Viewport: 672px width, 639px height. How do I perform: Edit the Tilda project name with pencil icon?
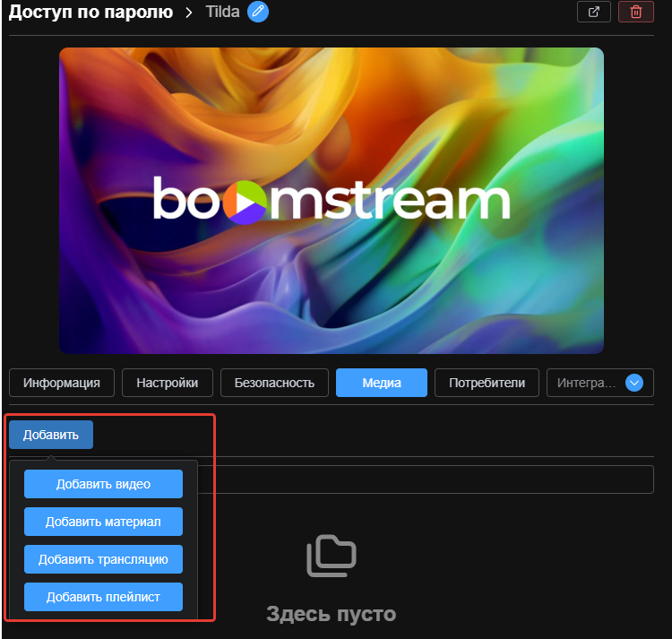tap(258, 12)
